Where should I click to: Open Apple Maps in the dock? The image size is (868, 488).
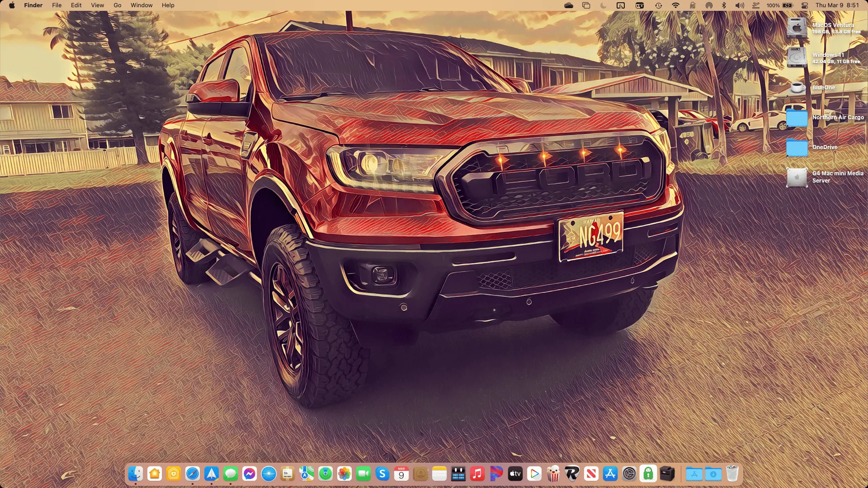pos(307,474)
